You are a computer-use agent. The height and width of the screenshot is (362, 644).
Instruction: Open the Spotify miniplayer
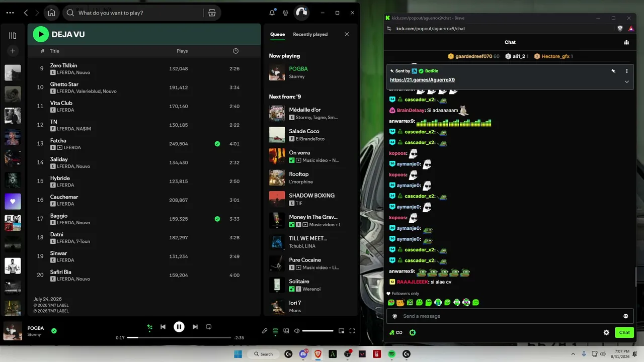coord(342,331)
